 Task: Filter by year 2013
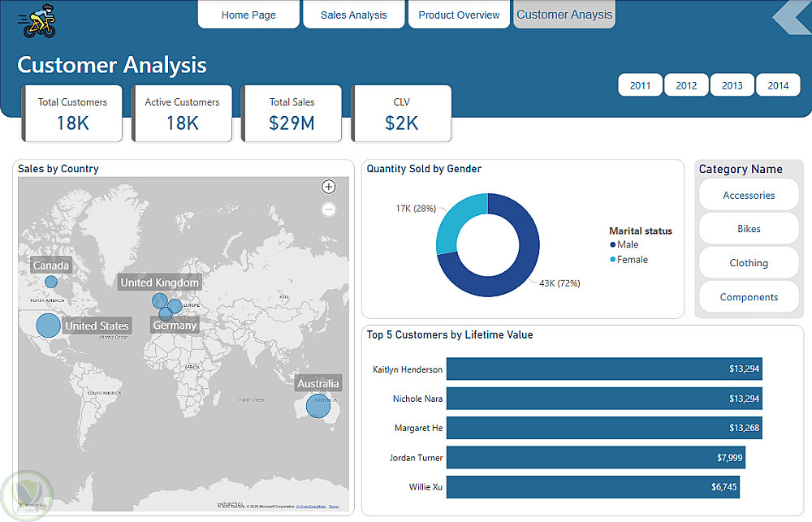pos(732,85)
